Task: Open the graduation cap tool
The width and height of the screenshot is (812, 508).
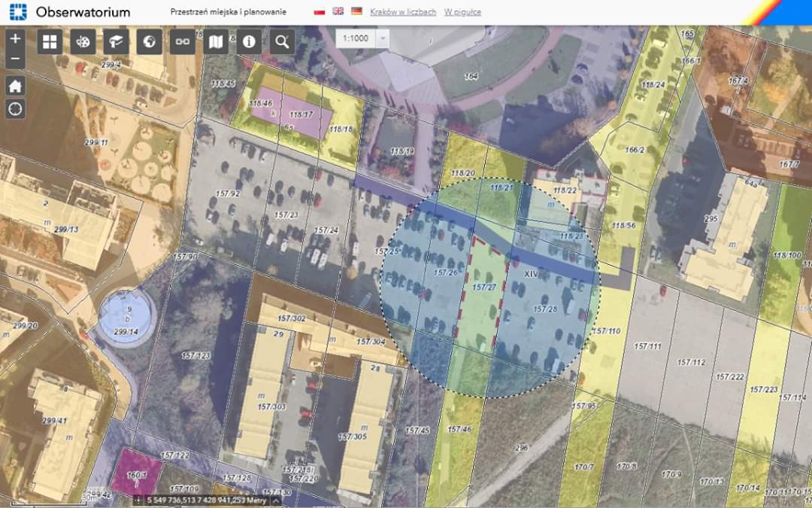Action: pyautogui.click(x=116, y=42)
